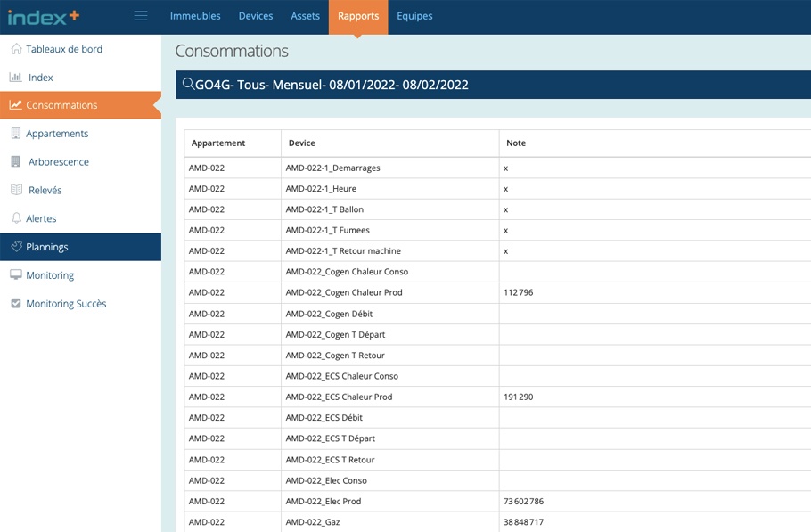Click the line chart icon beside Consommations
Screen dimensions: 811x532
tap(16, 105)
